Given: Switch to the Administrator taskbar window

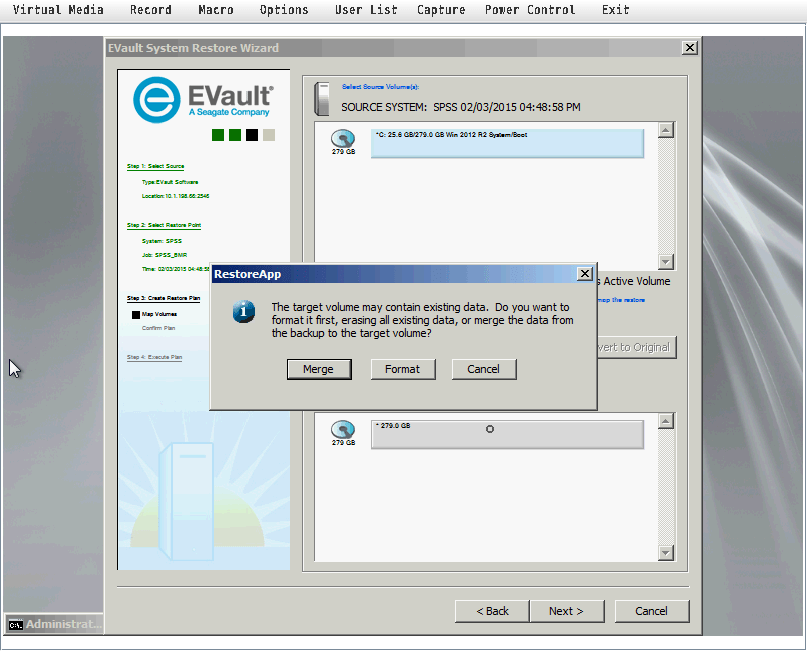Looking at the screenshot, I should [x=54, y=624].
